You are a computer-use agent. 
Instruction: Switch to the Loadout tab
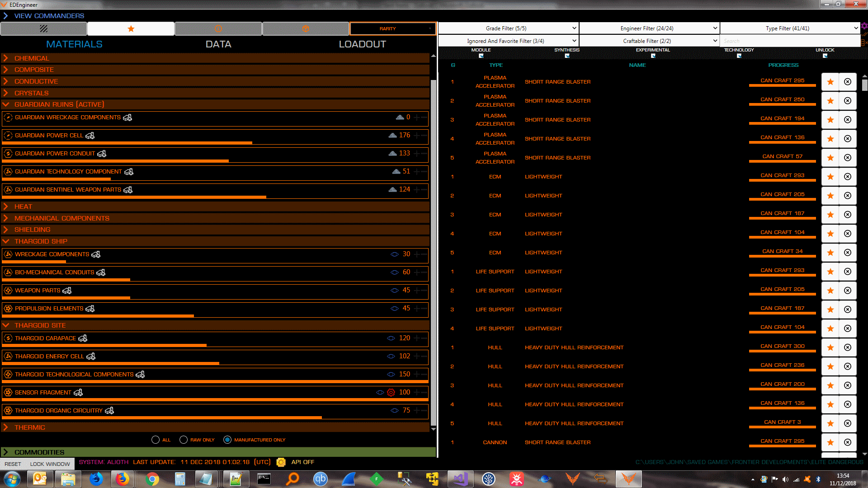(362, 44)
